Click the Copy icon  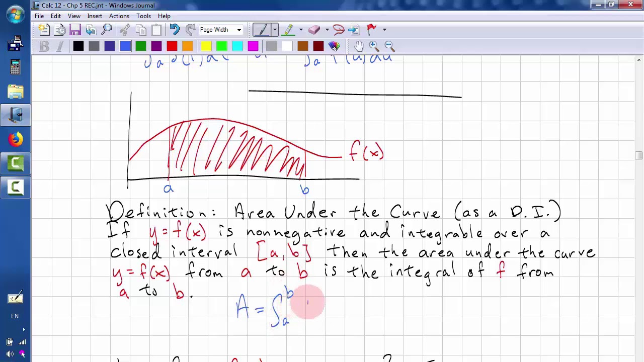pos(141,30)
